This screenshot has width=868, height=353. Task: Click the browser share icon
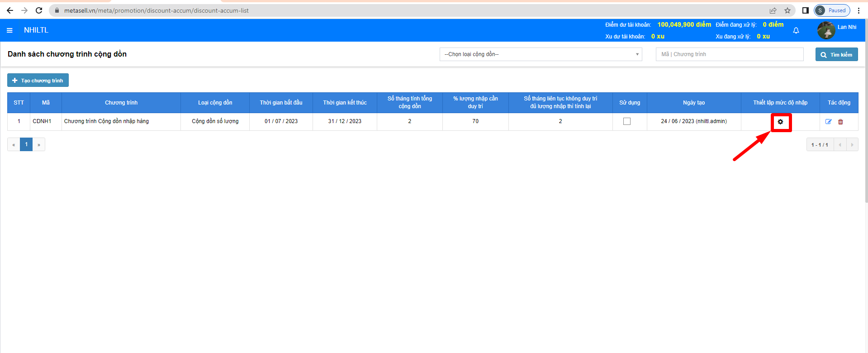[x=773, y=10]
